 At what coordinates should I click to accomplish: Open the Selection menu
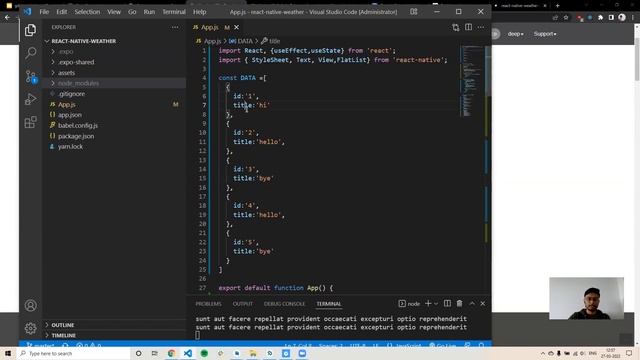(x=87, y=12)
